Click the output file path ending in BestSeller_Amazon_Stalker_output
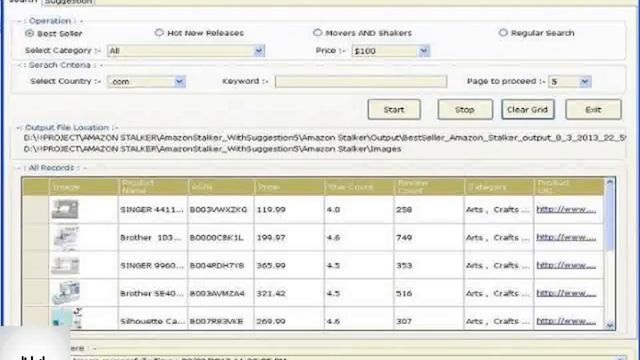This screenshot has height=360, width=640. (x=324, y=138)
